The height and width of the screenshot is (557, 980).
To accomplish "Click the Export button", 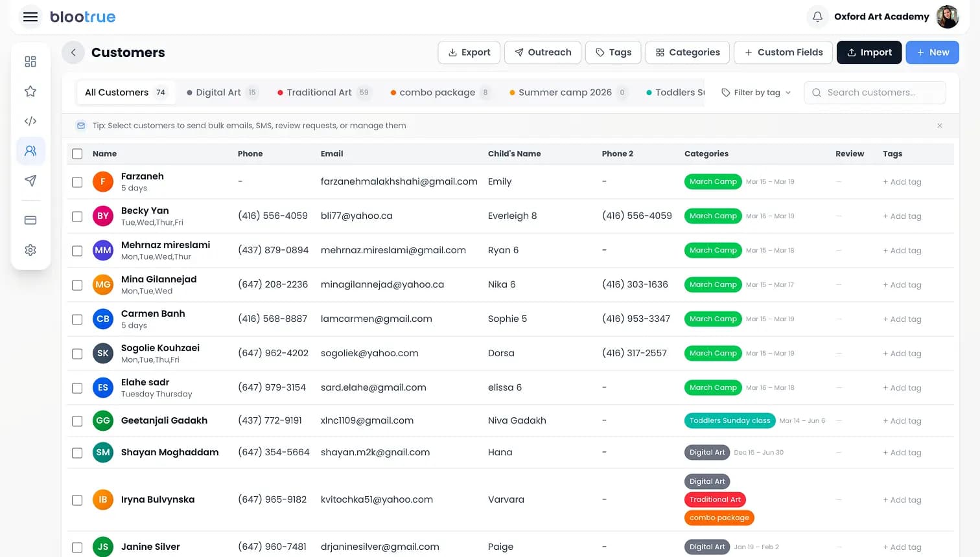I will 469,52.
